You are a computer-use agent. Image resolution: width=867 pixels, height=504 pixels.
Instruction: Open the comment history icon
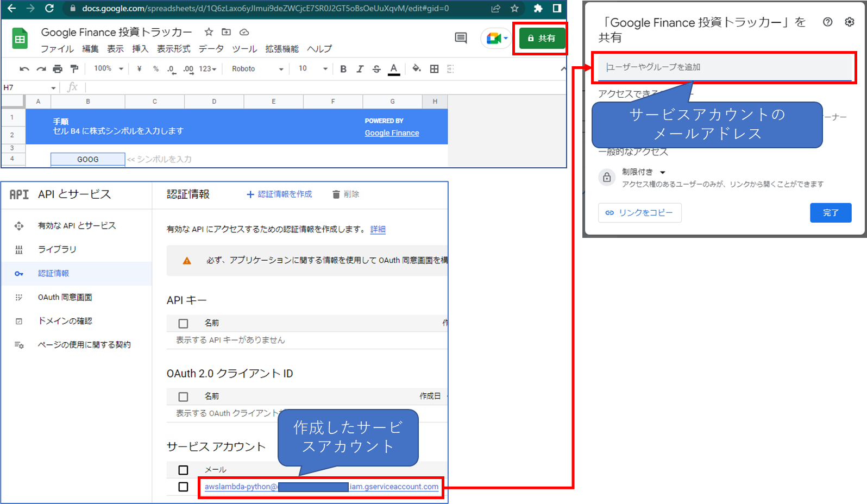pos(461,37)
